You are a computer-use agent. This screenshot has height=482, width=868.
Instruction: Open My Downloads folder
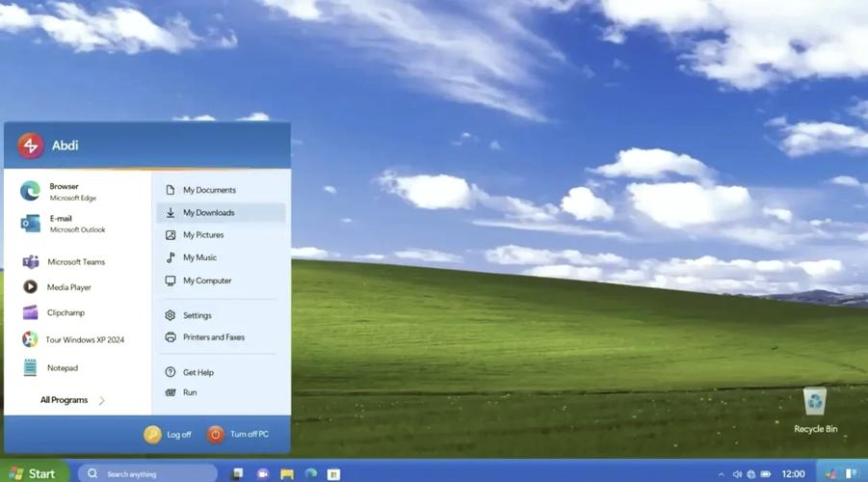221,213
